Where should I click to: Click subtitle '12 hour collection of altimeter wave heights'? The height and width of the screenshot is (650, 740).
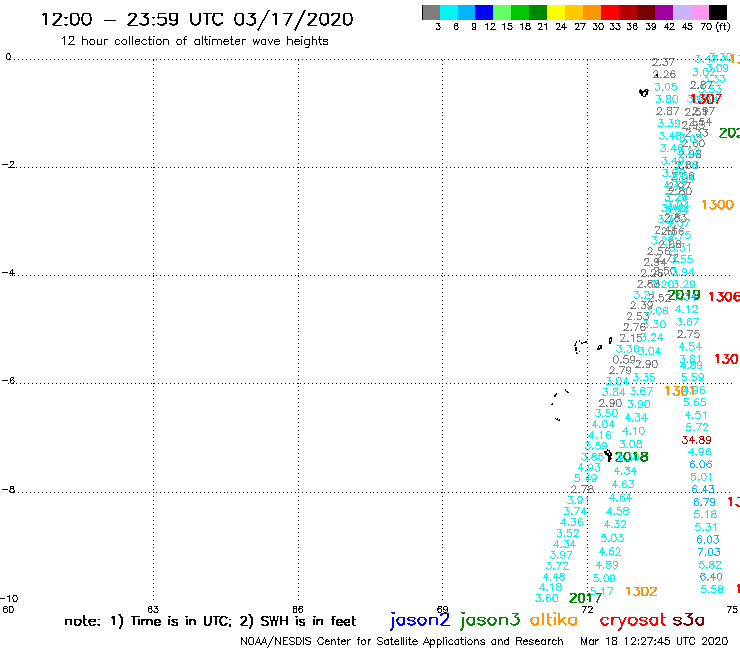tap(194, 41)
